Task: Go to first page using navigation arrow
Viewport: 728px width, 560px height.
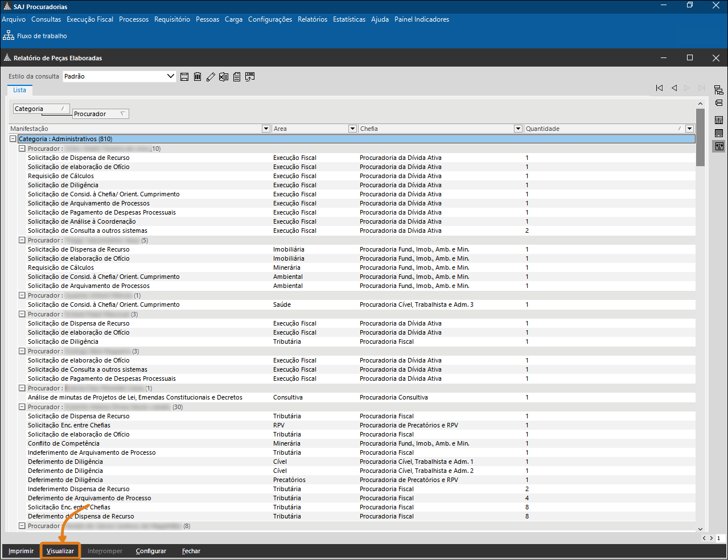Action: [x=659, y=88]
